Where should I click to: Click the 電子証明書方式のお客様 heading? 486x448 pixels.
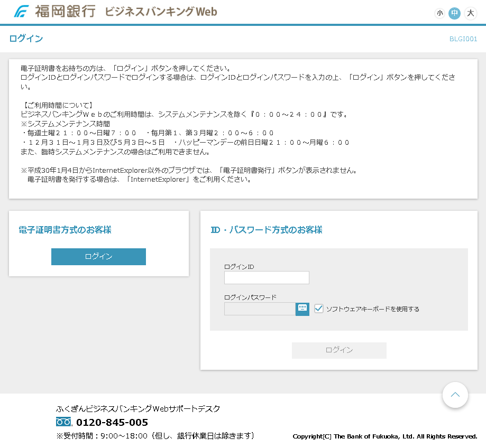(65, 230)
